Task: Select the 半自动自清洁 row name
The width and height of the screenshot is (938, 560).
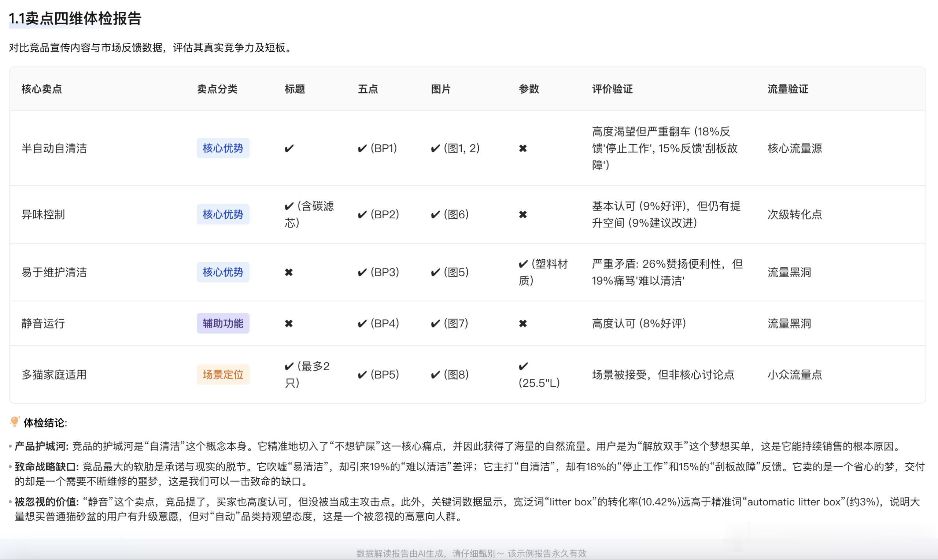Action: point(54,148)
